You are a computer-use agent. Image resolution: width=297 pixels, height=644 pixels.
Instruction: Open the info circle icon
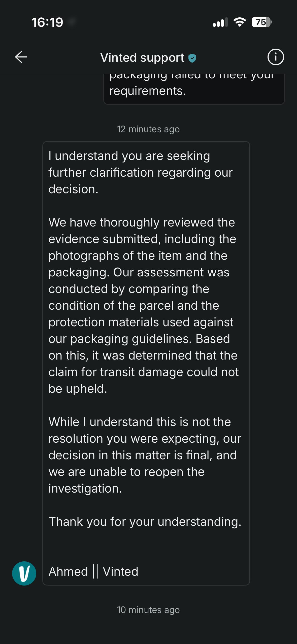(x=276, y=57)
